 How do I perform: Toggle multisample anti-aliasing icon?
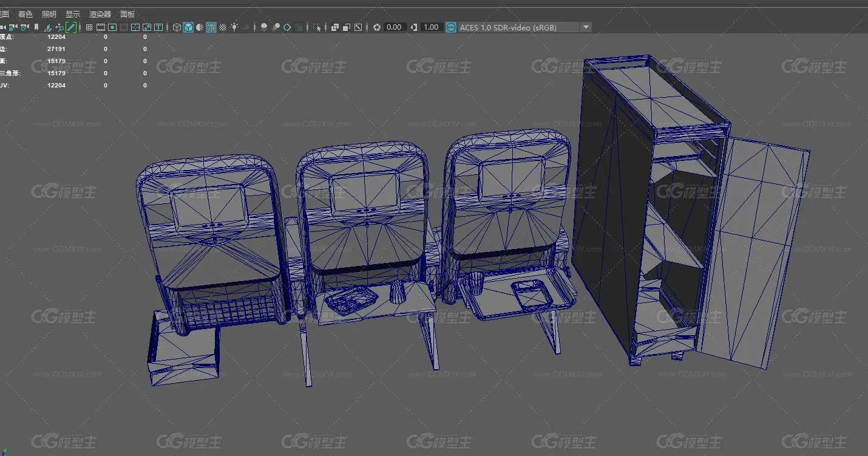pyautogui.click(x=287, y=27)
